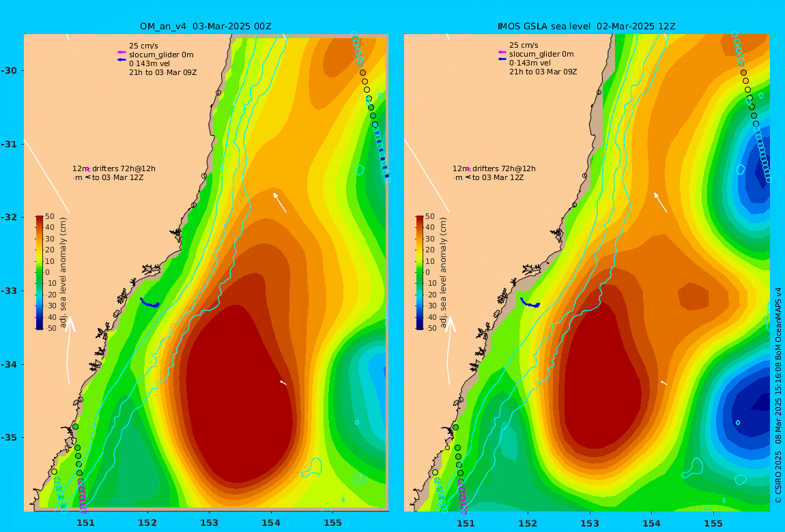Screen dimensions: 785x532
Task: Click 'to 03 Mar 12Z' text in left panel
Action: [x=117, y=177]
